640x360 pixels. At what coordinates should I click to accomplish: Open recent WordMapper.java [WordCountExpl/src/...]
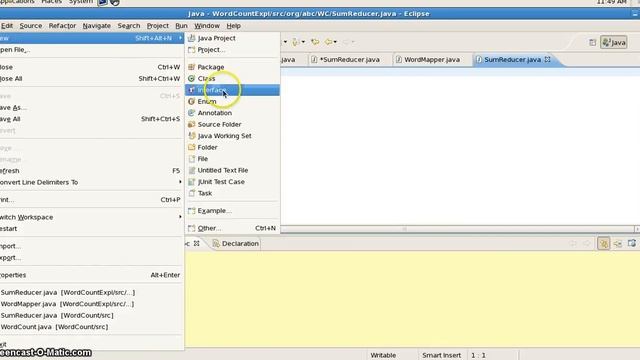tap(91, 304)
